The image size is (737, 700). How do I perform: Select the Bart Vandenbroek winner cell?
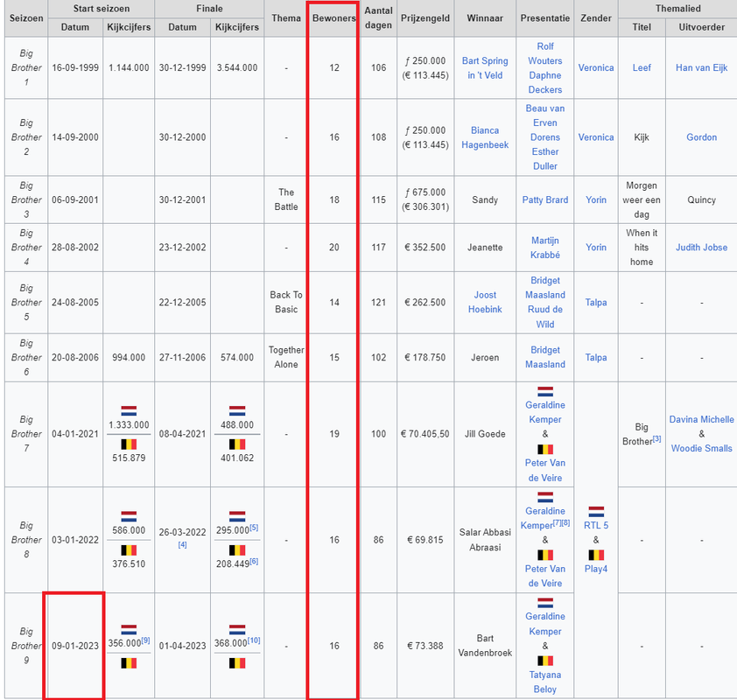(x=485, y=646)
